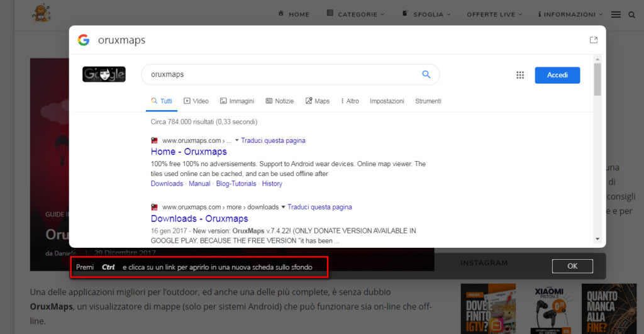Switch to the Video tab

click(x=196, y=101)
